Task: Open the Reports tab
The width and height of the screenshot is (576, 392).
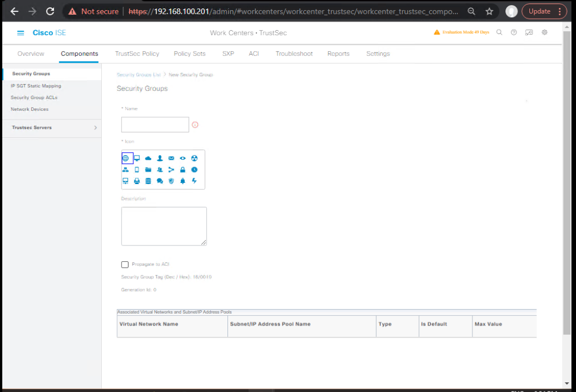Action: coord(338,53)
